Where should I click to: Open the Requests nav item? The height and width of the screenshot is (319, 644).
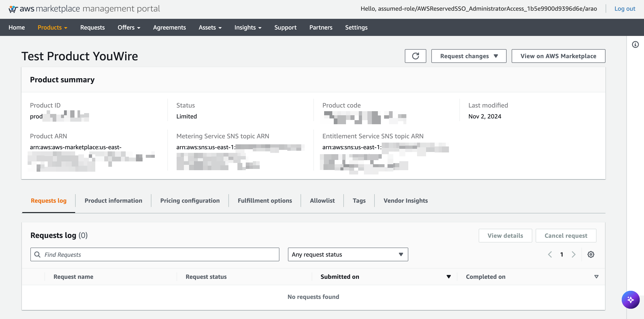tap(92, 27)
